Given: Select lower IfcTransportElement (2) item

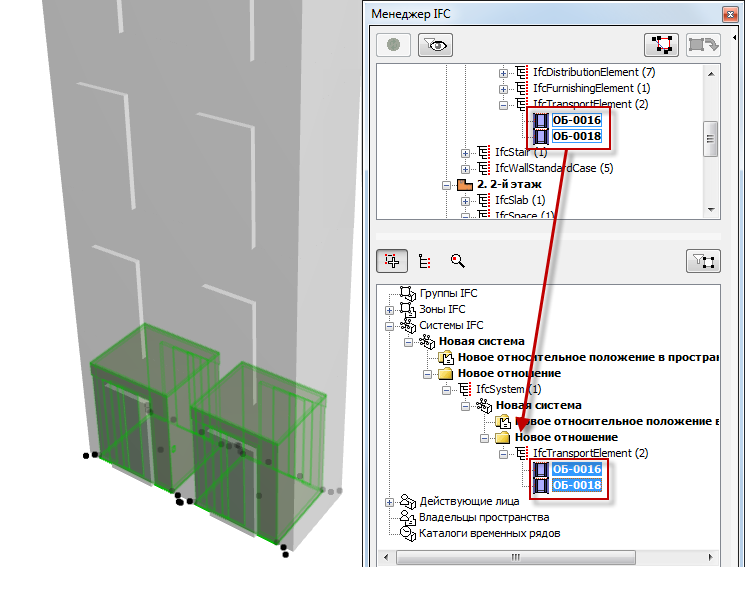Looking at the screenshot, I should [591, 453].
